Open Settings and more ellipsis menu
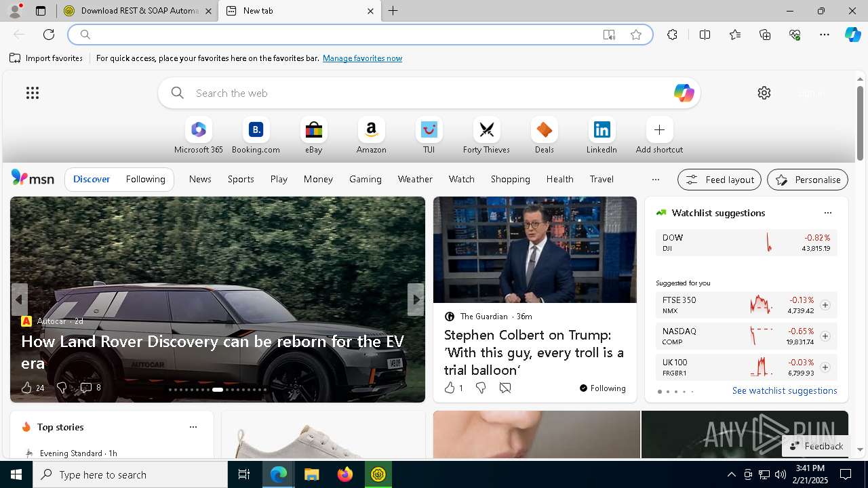The width and height of the screenshot is (868, 488). [x=825, y=35]
